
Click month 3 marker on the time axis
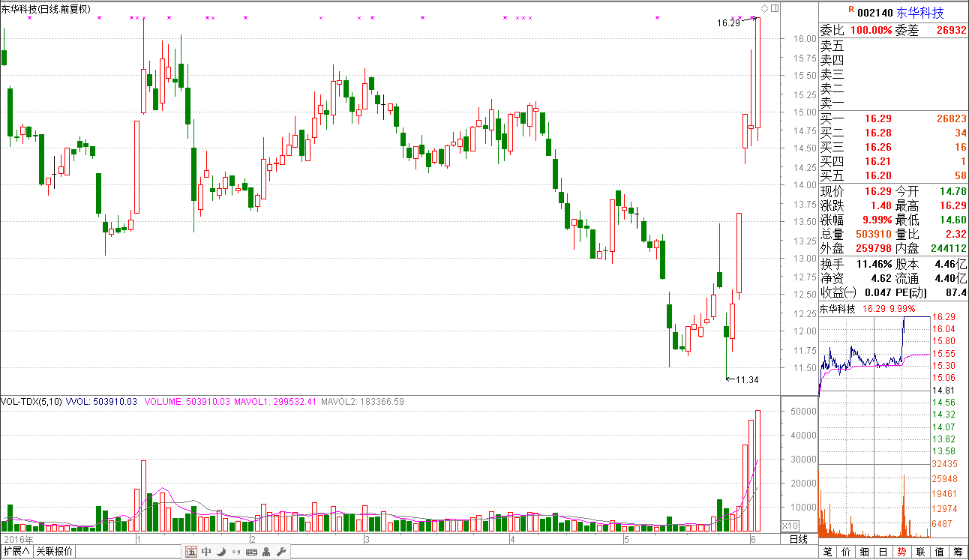click(367, 540)
